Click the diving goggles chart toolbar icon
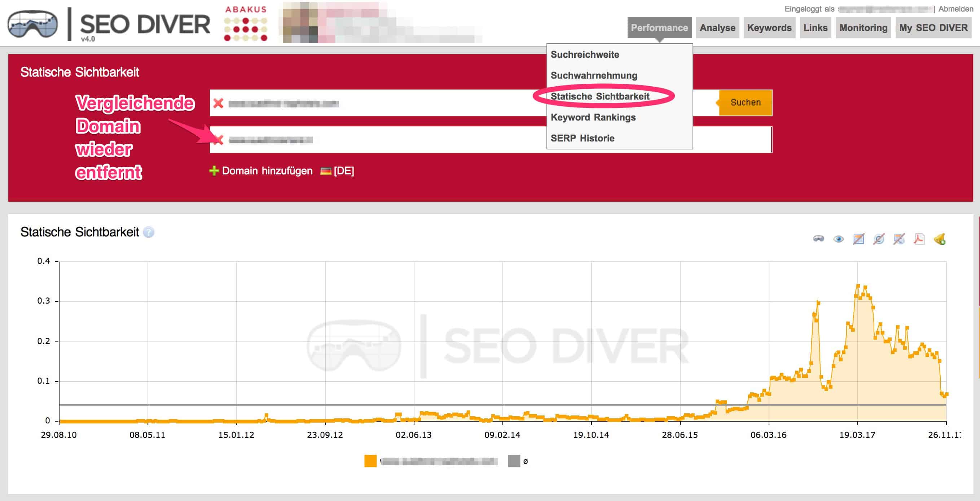 [818, 239]
